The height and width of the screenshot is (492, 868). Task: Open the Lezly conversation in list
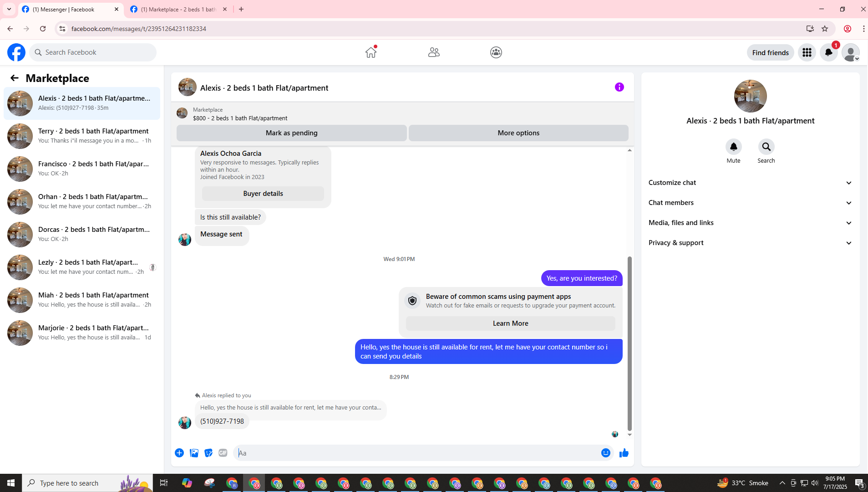pyautogui.click(x=82, y=267)
